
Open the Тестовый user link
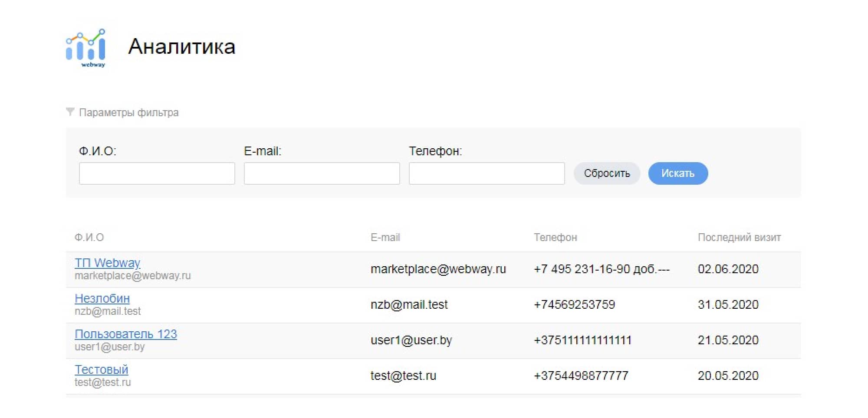tap(101, 369)
